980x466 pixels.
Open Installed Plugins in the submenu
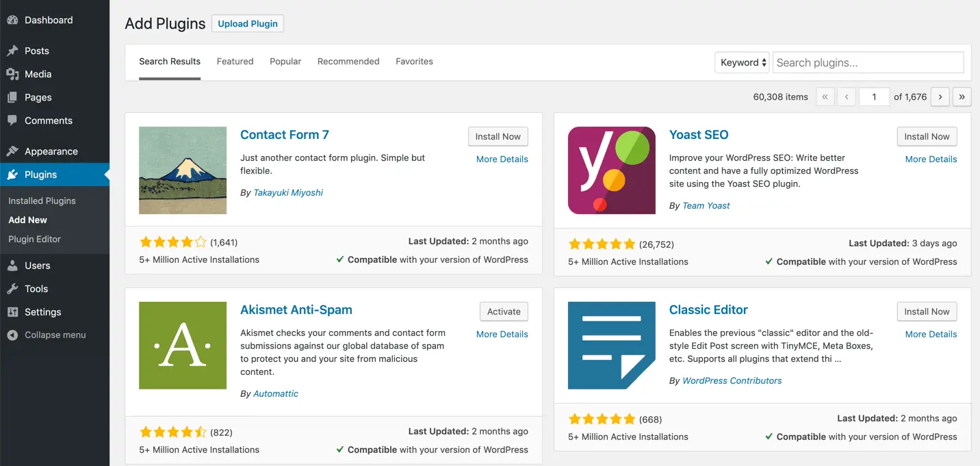coord(42,201)
